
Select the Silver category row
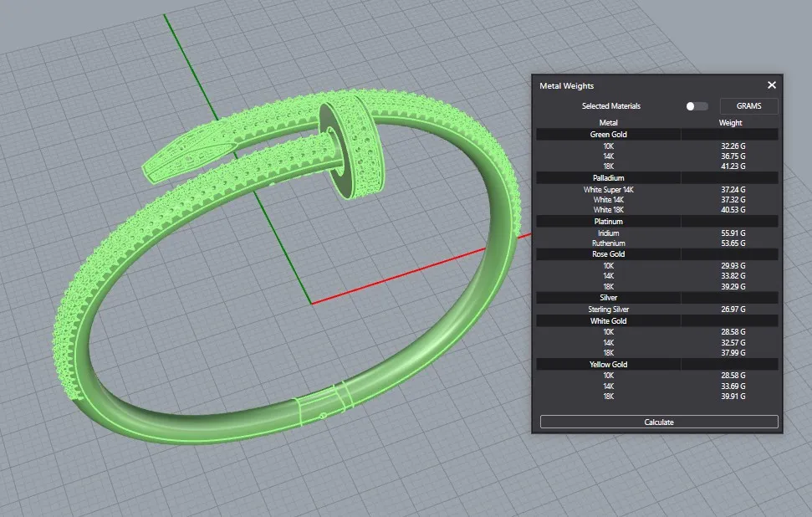tap(657, 298)
